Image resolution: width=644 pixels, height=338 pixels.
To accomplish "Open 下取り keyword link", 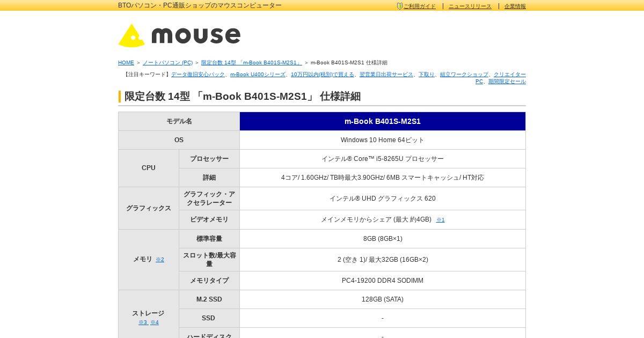I will click(427, 75).
